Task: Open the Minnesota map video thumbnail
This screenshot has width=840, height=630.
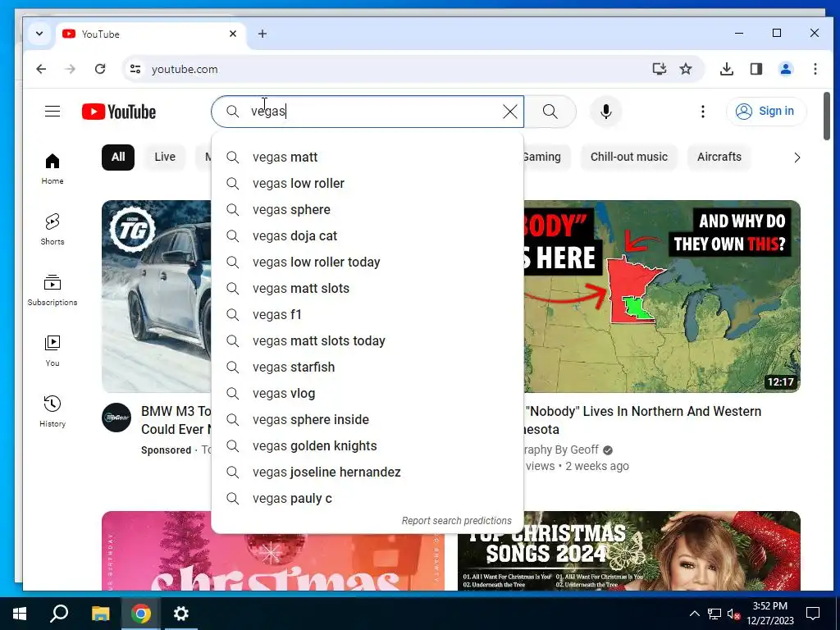Action: 662,296
